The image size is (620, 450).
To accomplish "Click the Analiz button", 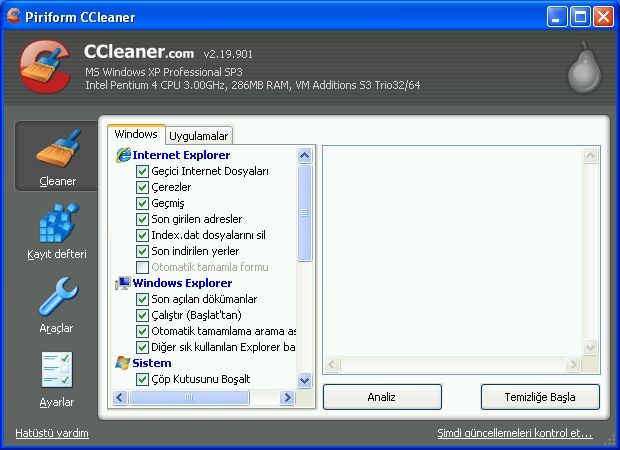I will pyautogui.click(x=382, y=397).
